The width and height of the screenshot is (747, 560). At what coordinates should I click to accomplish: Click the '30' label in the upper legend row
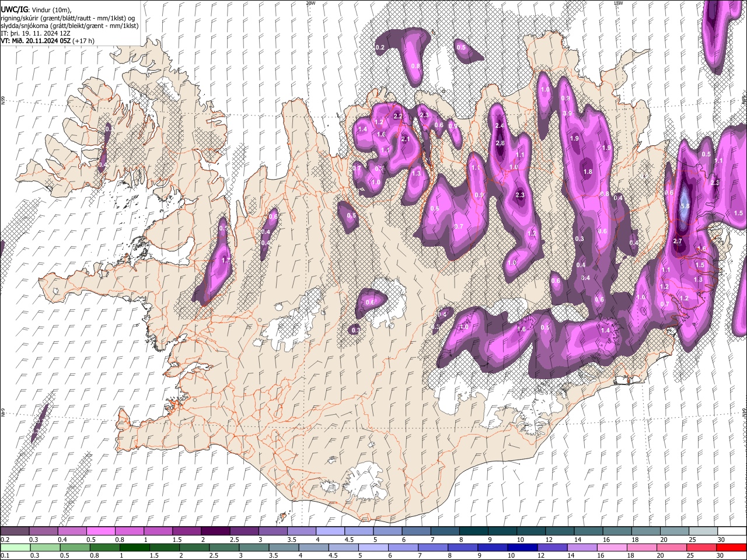pos(721,540)
